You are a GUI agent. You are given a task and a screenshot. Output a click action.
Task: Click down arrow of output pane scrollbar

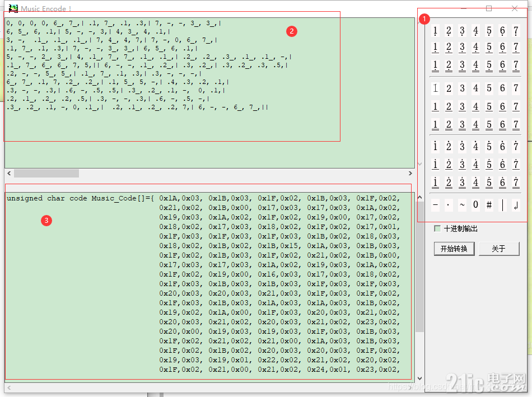tap(419, 379)
